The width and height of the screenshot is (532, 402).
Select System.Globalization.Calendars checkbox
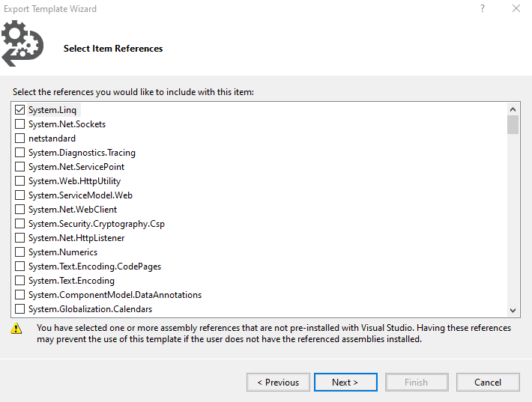point(19,309)
